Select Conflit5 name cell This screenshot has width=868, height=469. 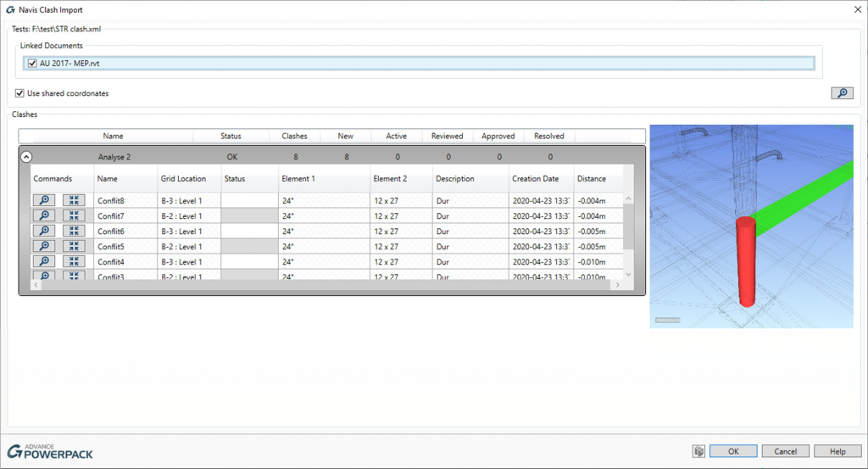(125, 247)
